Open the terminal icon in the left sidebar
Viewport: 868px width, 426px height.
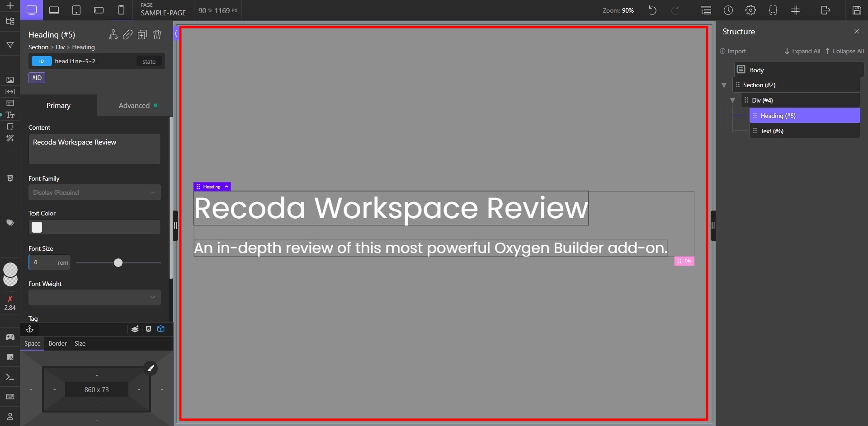point(10,377)
